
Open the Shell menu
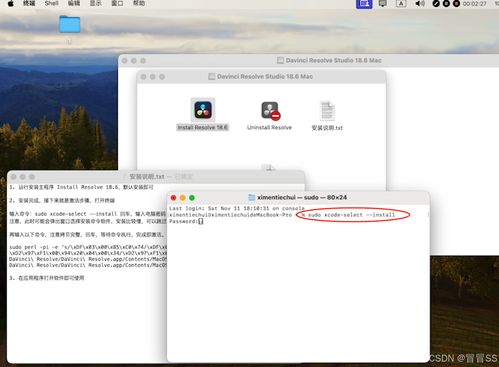51,3
